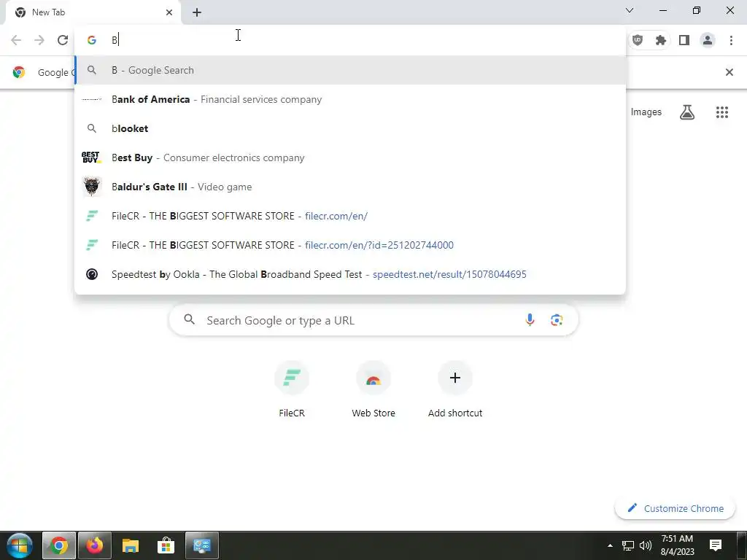This screenshot has width=747, height=560.
Task: Open the profile avatar menu
Action: [x=708, y=40]
